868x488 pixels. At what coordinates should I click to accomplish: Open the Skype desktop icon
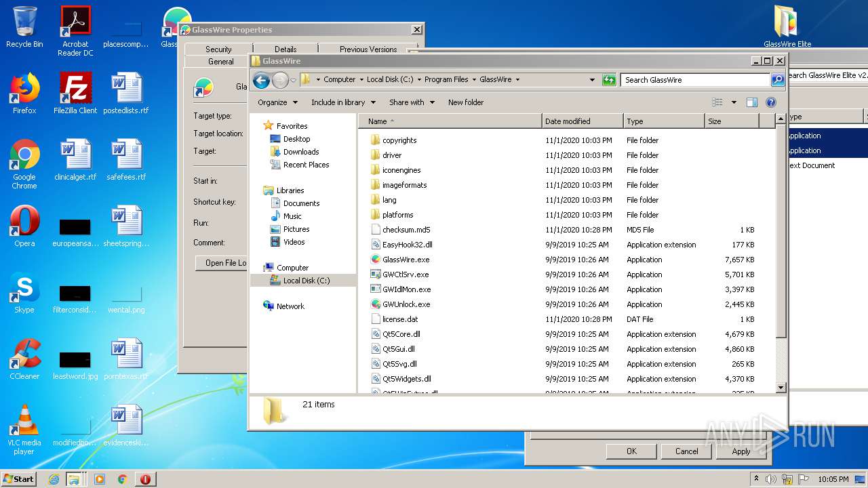click(x=24, y=293)
